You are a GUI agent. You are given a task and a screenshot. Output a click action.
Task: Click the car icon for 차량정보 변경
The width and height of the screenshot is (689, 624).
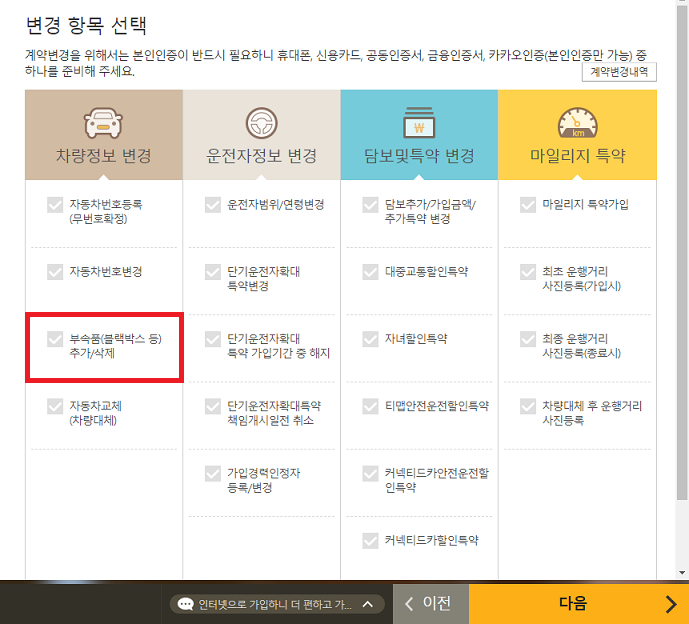103,123
